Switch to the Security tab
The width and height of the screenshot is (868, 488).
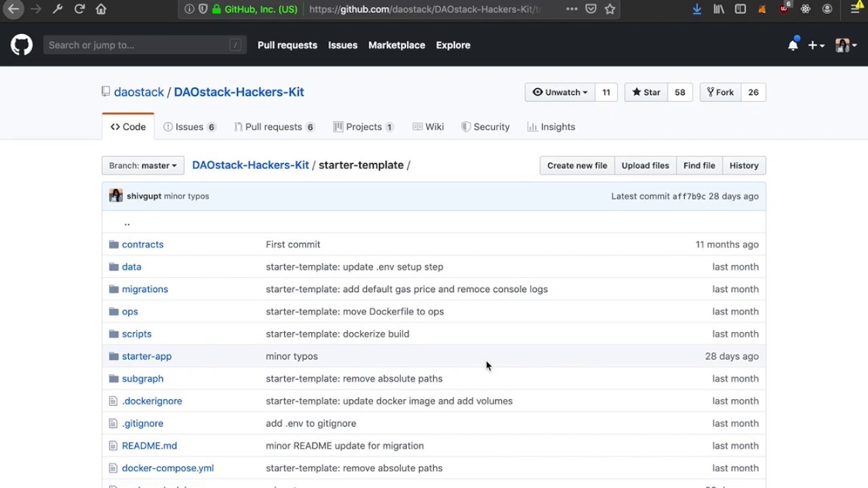point(485,127)
